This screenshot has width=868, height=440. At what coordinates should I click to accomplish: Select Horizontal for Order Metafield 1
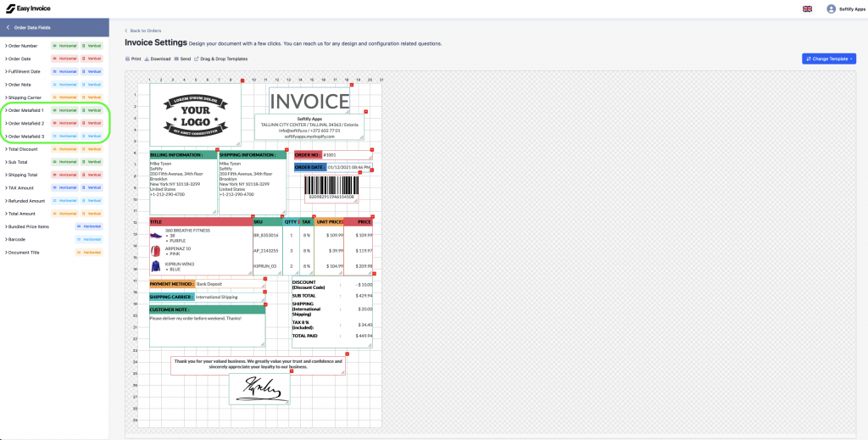click(64, 110)
